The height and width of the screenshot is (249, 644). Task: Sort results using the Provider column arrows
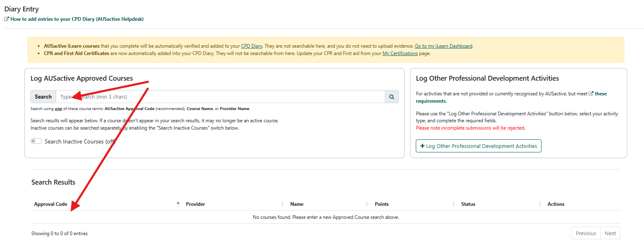pyautogui.click(x=282, y=204)
